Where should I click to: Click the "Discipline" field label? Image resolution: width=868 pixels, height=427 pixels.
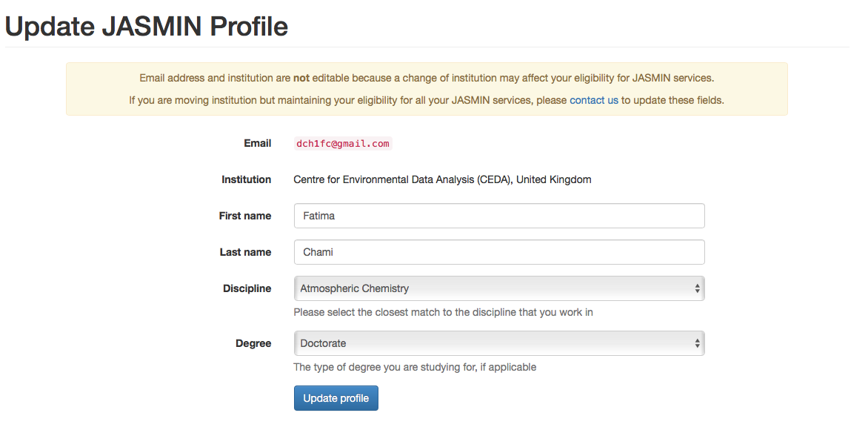(247, 288)
